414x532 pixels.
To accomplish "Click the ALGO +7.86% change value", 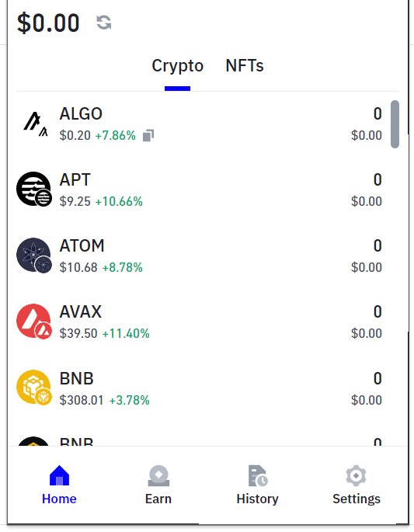I will tap(116, 135).
